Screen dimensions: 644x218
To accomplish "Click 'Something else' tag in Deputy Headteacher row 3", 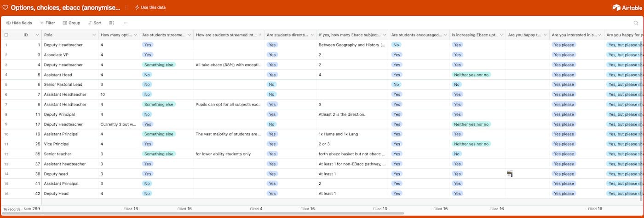I will pos(159,65).
